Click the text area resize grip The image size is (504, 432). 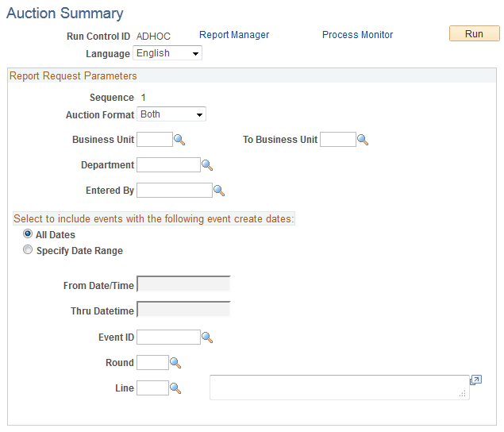click(x=463, y=393)
